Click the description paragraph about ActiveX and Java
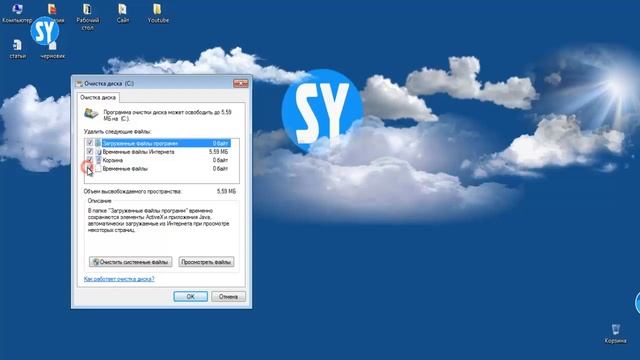This screenshot has width=640, height=360. tap(159, 220)
